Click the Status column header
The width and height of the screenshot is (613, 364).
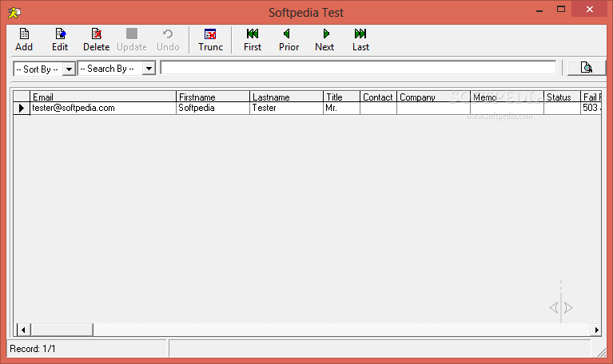tap(562, 97)
